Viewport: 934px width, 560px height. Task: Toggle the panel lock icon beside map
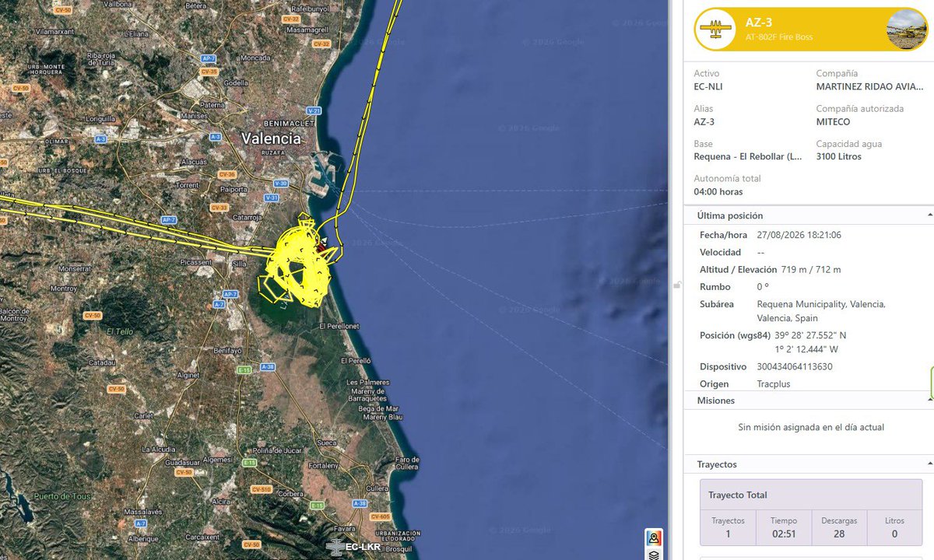click(x=679, y=285)
